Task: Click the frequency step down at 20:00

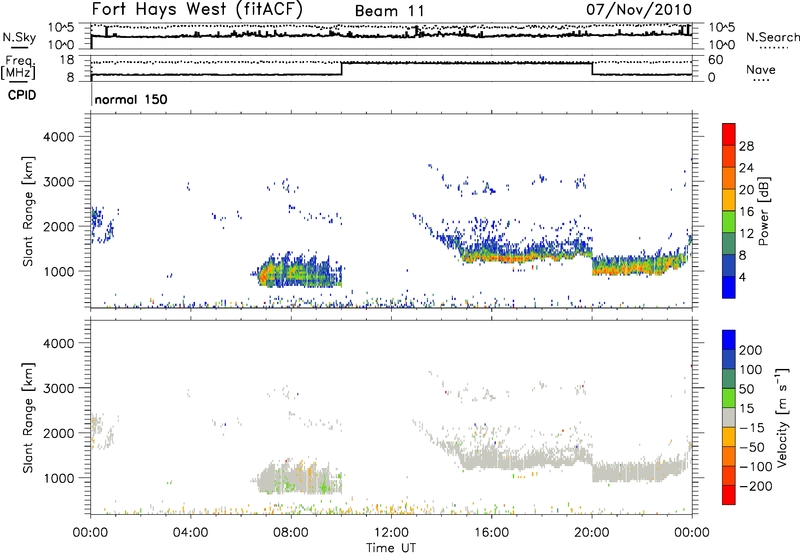Action: click(592, 69)
